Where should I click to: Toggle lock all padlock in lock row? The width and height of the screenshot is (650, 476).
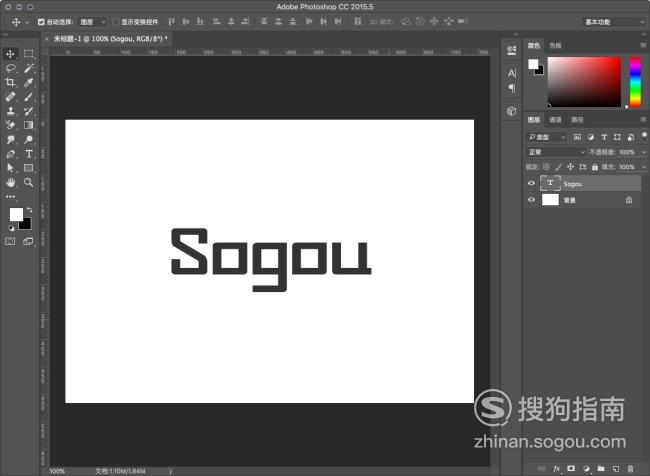595,167
